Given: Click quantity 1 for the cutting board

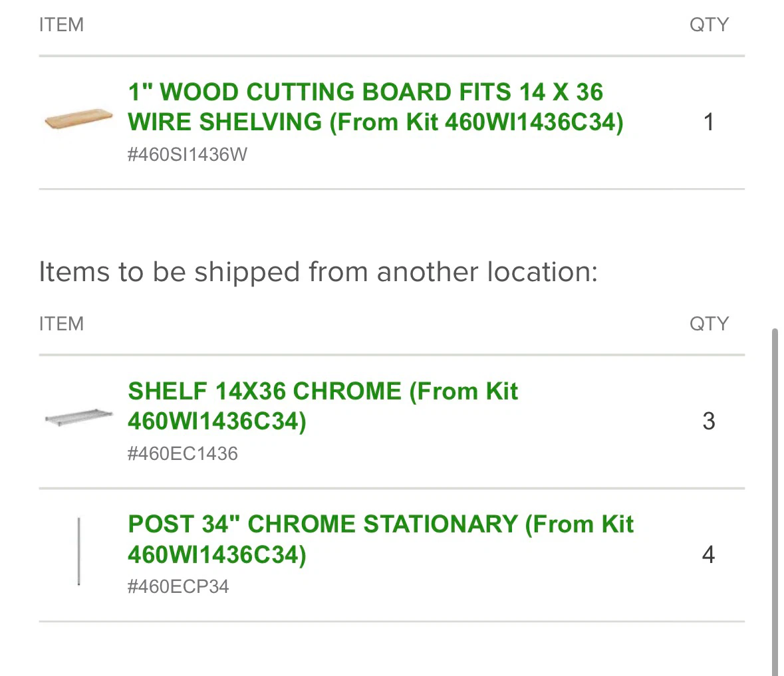Looking at the screenshot, I should coord(708,122).
